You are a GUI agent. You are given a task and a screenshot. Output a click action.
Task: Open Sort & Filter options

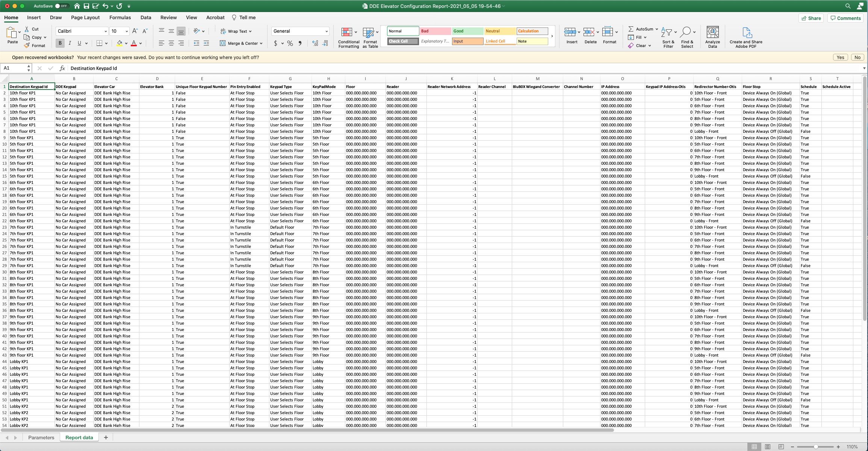click(x=668, y=36)
